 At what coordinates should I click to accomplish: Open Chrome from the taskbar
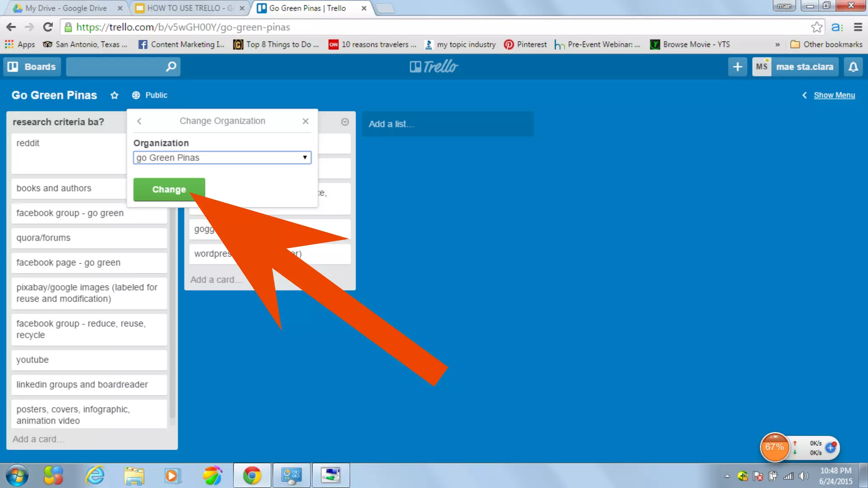pos(252,475)
